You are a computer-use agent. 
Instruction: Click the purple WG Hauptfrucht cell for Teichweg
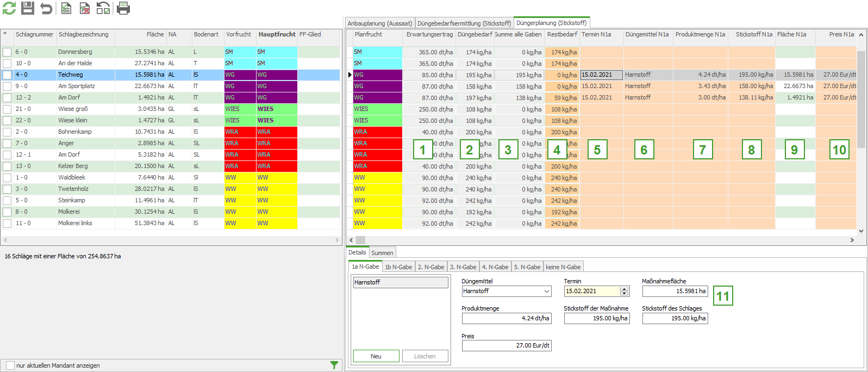coord(277,75)
